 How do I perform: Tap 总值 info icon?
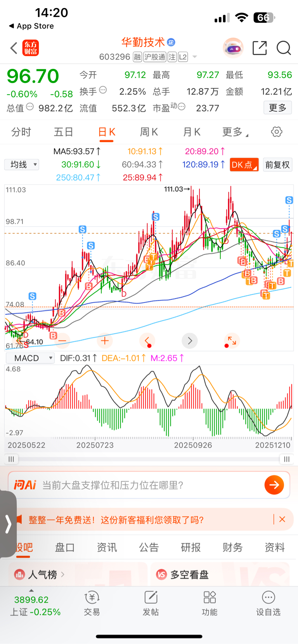point(30,107)
